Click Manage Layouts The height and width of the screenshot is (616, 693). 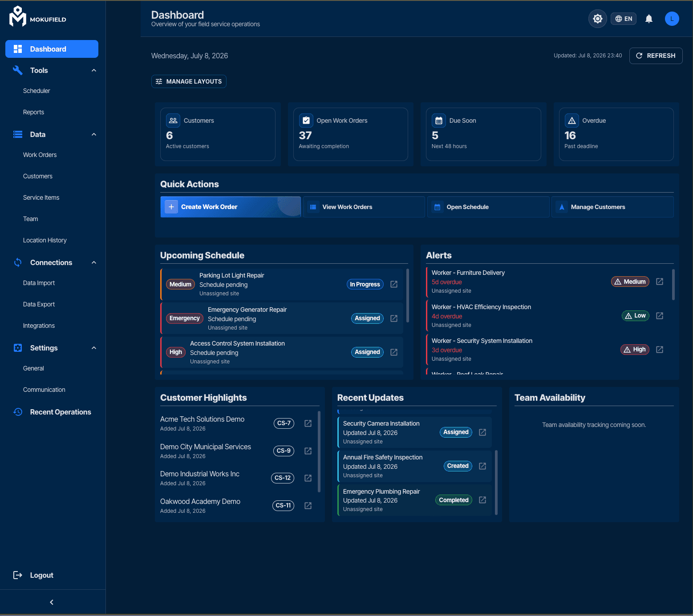tap(189, 81)
